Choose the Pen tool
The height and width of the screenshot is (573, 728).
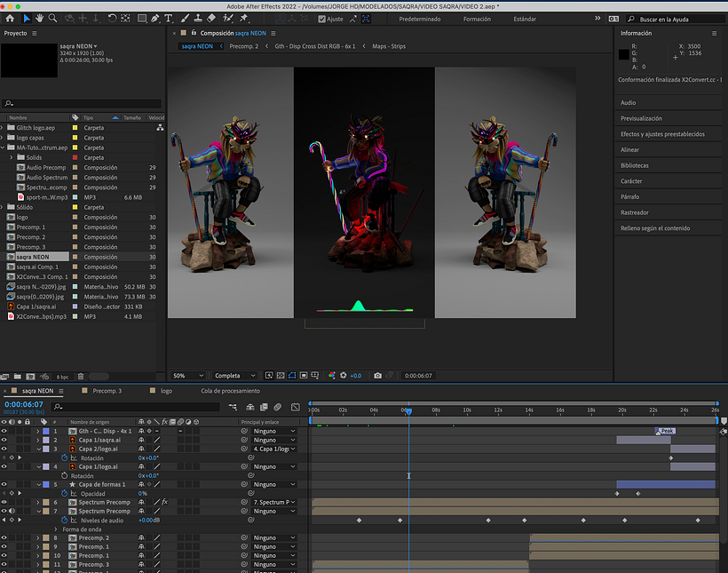(155, 18)
